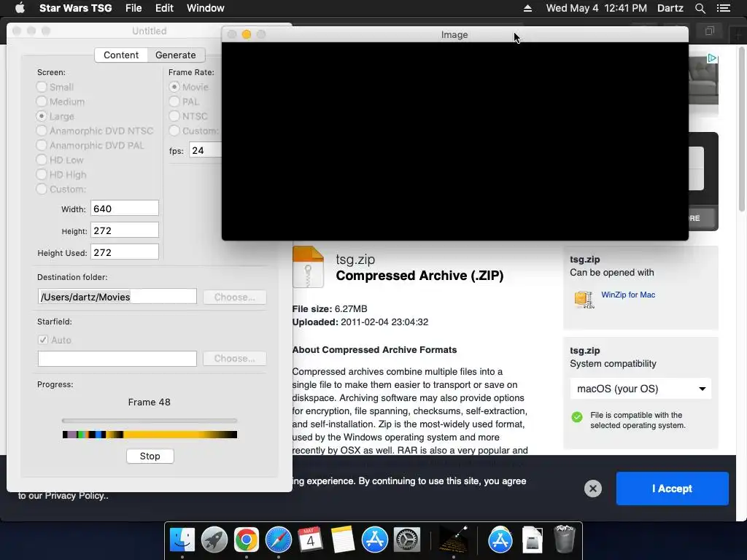
Task: Switch to the Generate tab
Action: click(x=175, y=55)
